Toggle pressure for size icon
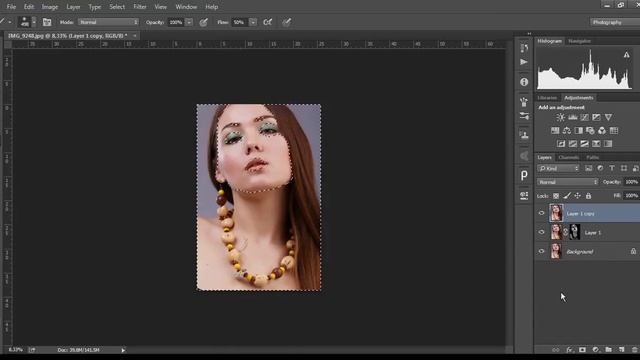The image size is (640, 360). pyautogui.click(x=287, y=22)
